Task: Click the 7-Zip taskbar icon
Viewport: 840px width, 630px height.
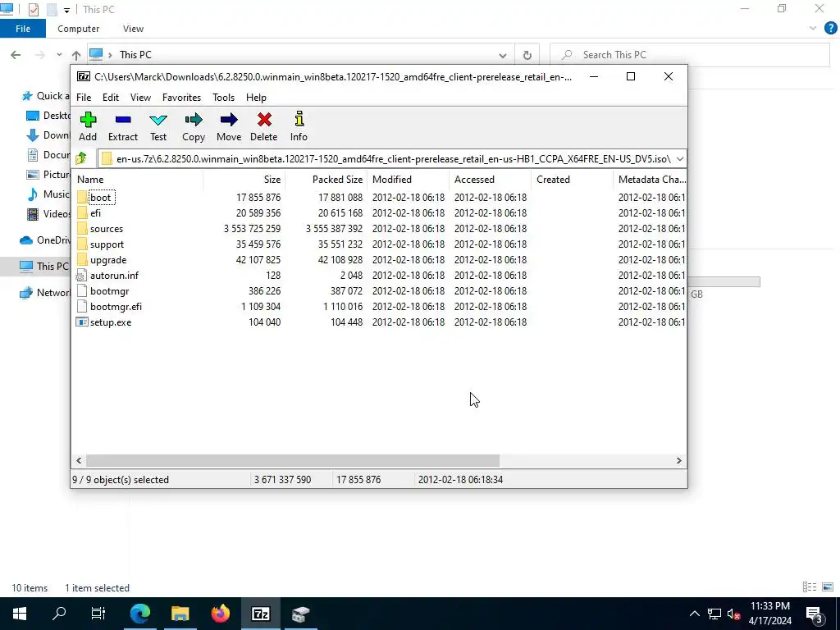Action: pyautogui.click(x=260, y=614)
